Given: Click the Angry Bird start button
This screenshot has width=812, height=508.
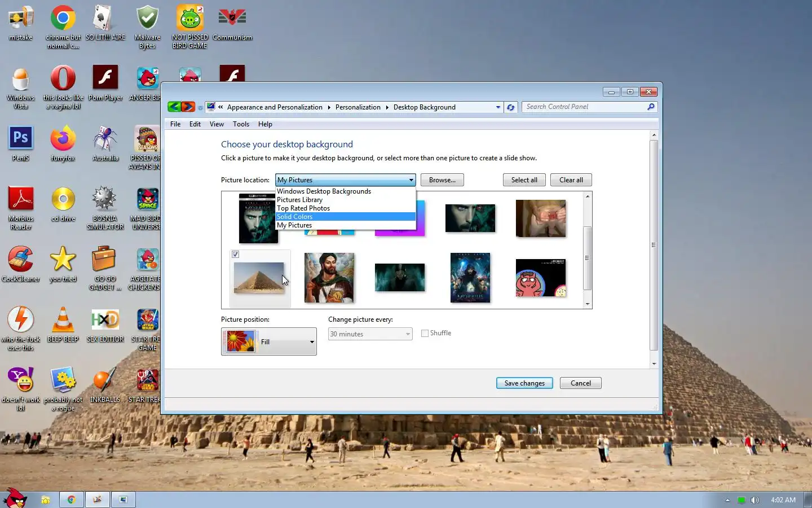Looking at the screenshot, I should (15, 498).
